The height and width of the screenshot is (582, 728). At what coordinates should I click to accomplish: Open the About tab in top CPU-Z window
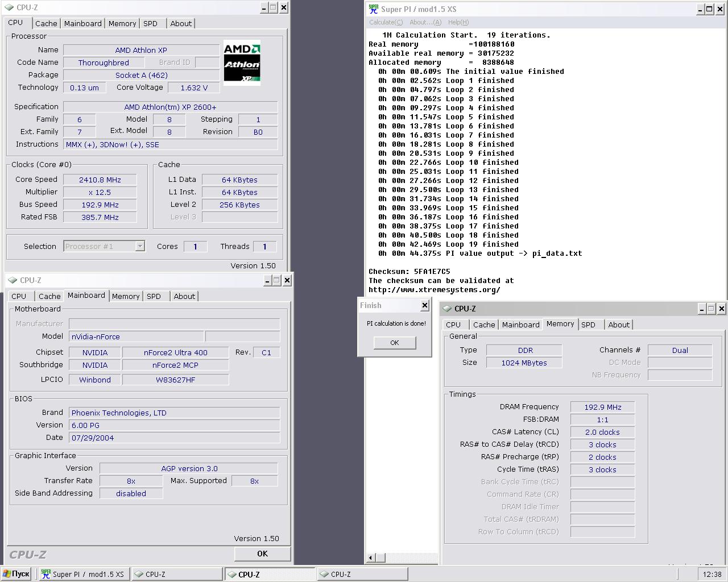(181, 23)
